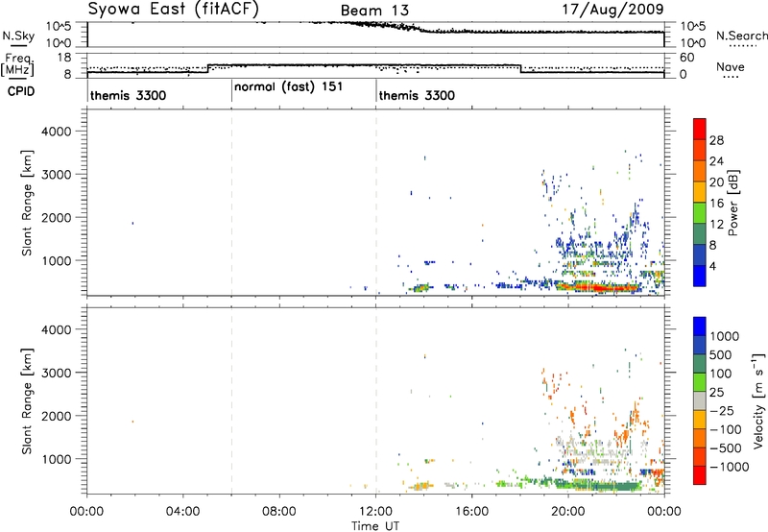Click the '4' value on the power scale
Viewport: 768px width, 532px height.
(x=712, y=266)
